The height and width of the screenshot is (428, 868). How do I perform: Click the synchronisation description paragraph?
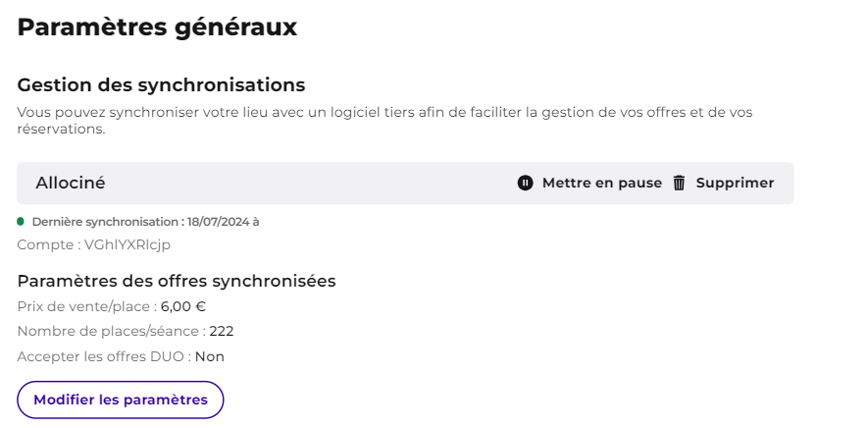(384, 121)
